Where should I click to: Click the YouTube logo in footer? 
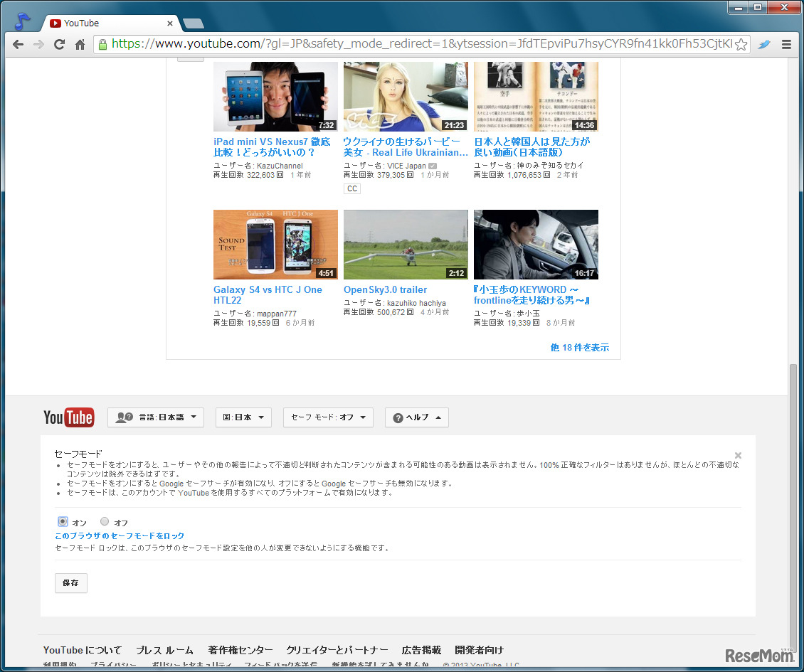68,417
